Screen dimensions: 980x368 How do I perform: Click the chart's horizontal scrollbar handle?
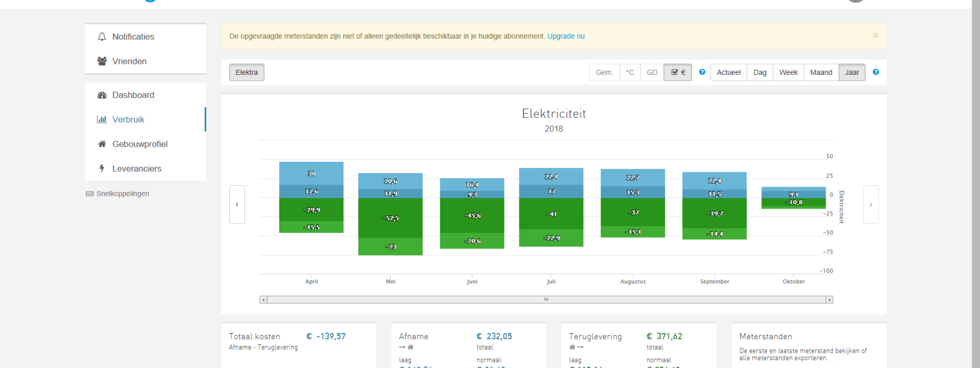(x=546, y=300)
